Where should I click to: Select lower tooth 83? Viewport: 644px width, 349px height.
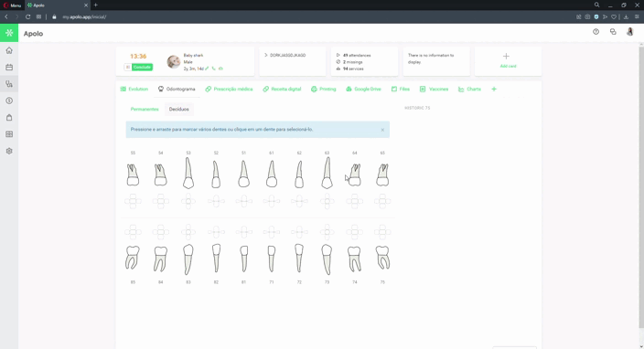pos(188,259)
